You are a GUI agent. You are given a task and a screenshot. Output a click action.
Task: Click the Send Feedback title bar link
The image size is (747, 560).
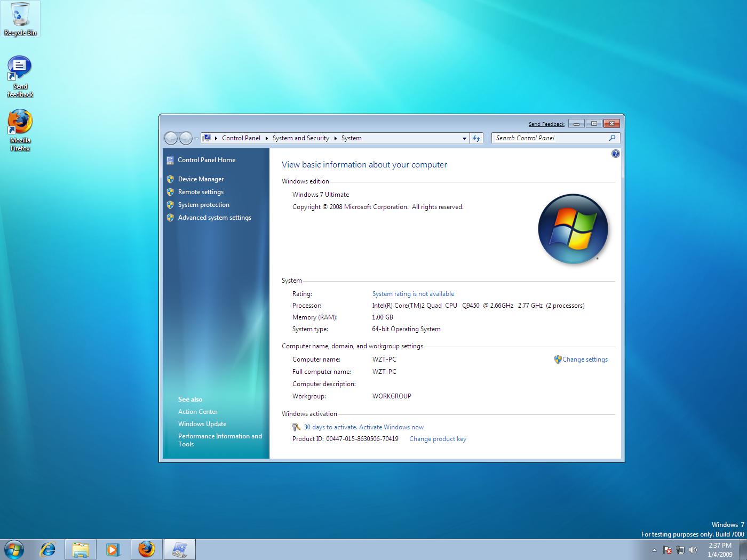point(546,124)
